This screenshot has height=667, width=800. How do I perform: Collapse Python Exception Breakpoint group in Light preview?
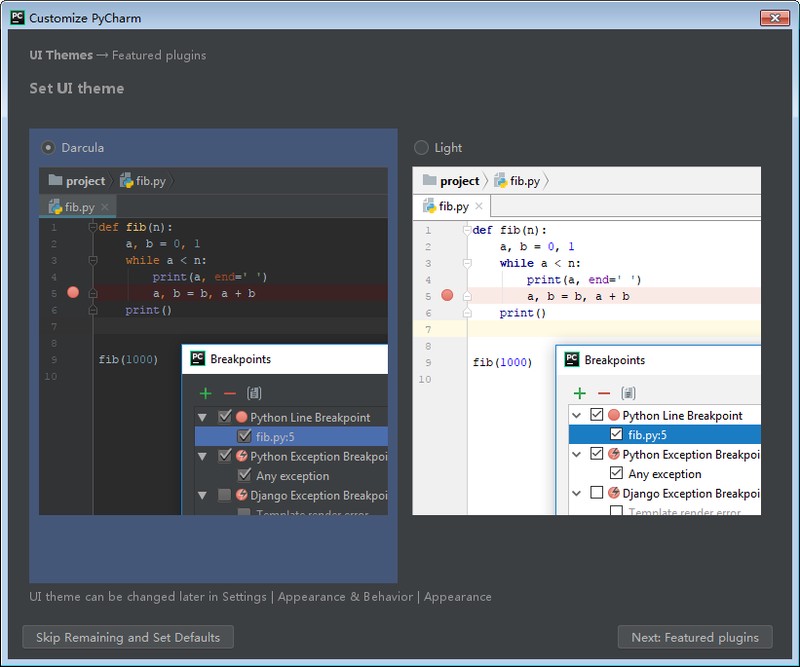tap(577, 454)
